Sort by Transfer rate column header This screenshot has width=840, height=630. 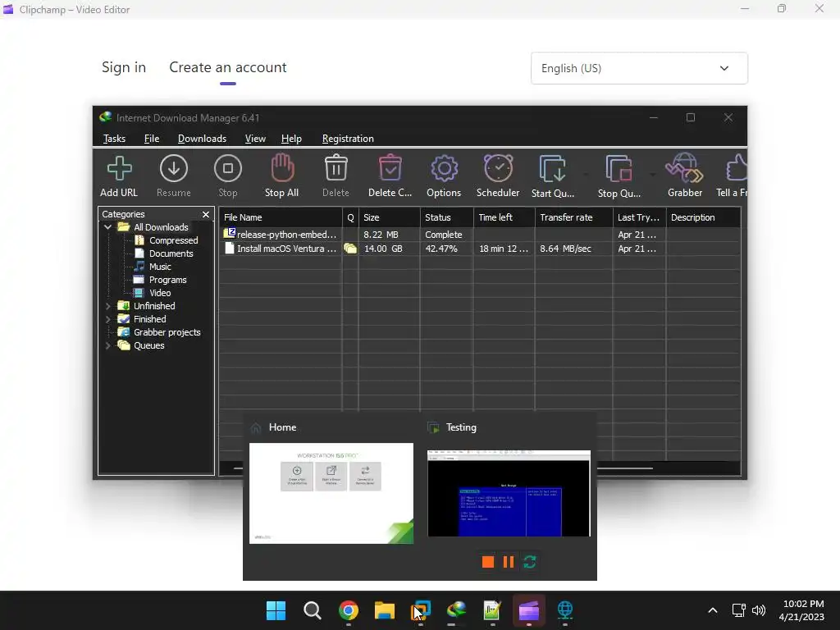[x=573, y=217]
